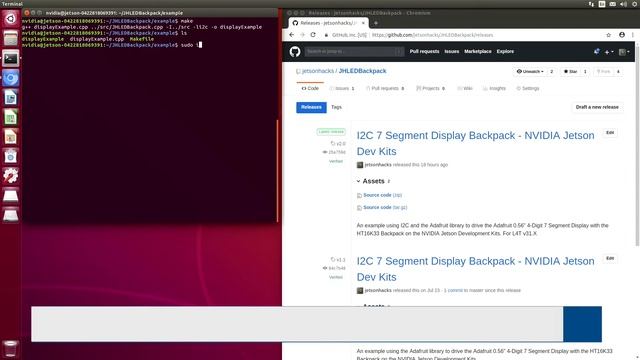Fork the JHLEDBackpack repository
The width and height of the screenshot is (640, 360).
[x=603, y=71]
